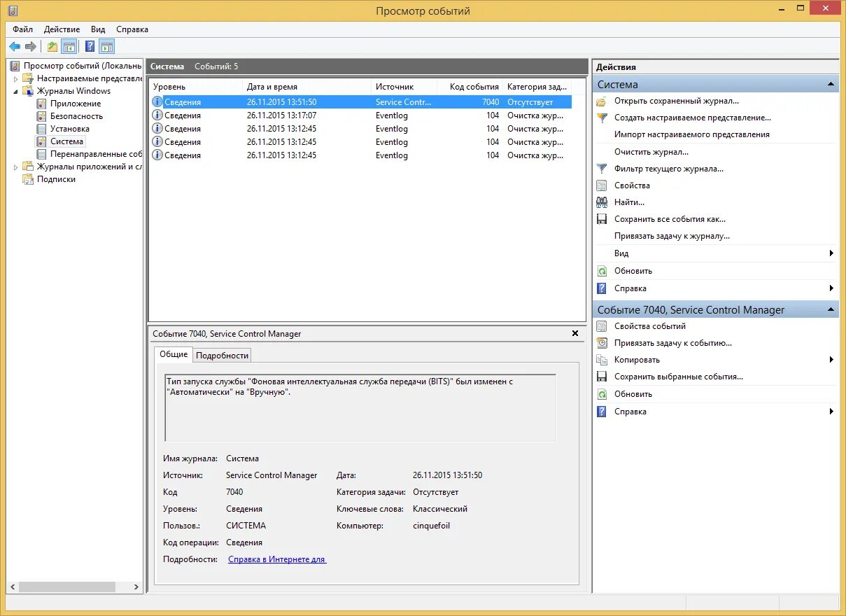
Task: Open the Копировать submenu arrow
Action: coord(831,360)
